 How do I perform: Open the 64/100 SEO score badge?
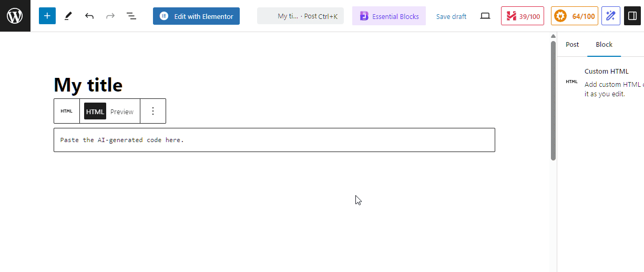pos(574,16)
